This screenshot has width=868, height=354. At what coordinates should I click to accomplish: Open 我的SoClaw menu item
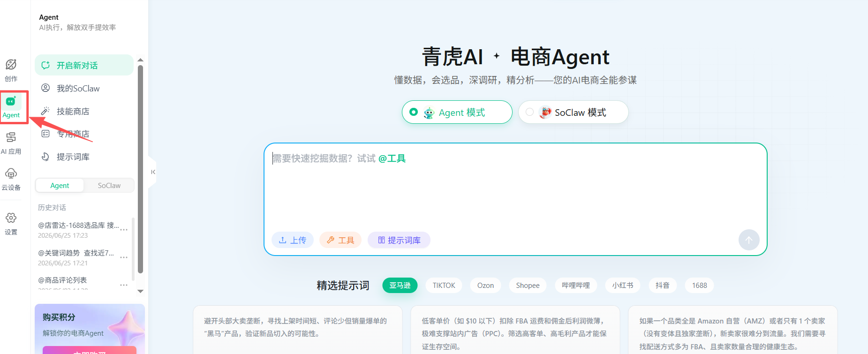click(x=84, y=88)
